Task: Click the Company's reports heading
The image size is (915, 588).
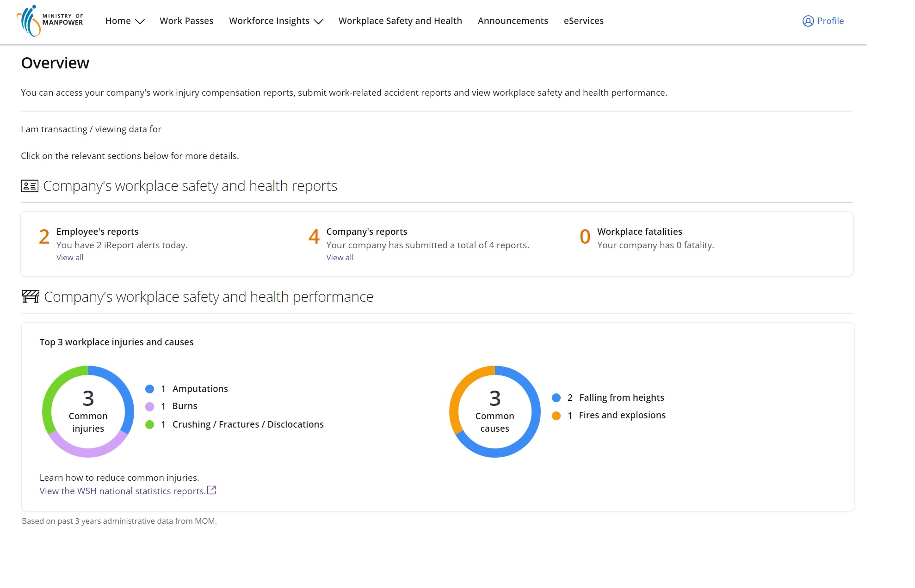Action: [x=367, y=232]
